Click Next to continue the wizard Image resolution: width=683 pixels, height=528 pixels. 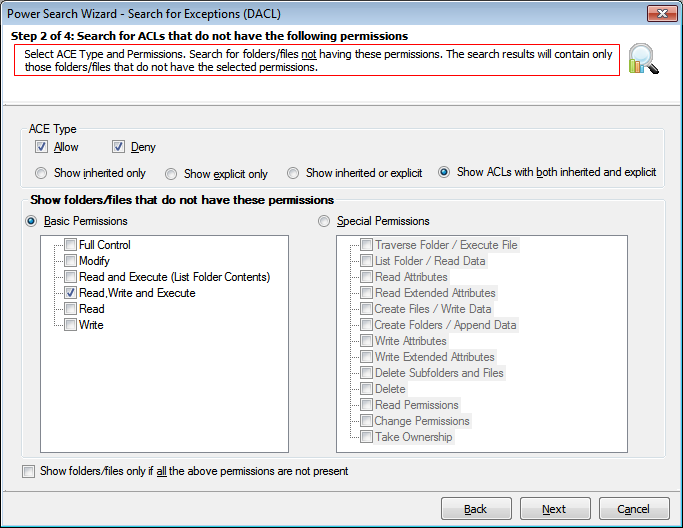pyautogui.click(x=555, y=509)
